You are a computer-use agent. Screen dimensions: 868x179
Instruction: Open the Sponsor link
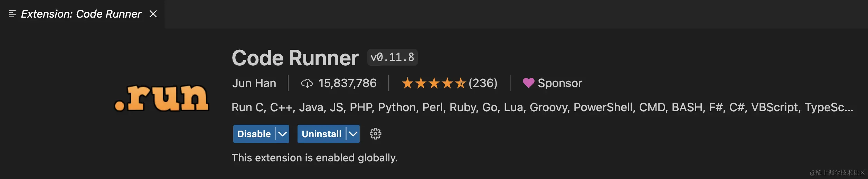click(x=560, y=83)
